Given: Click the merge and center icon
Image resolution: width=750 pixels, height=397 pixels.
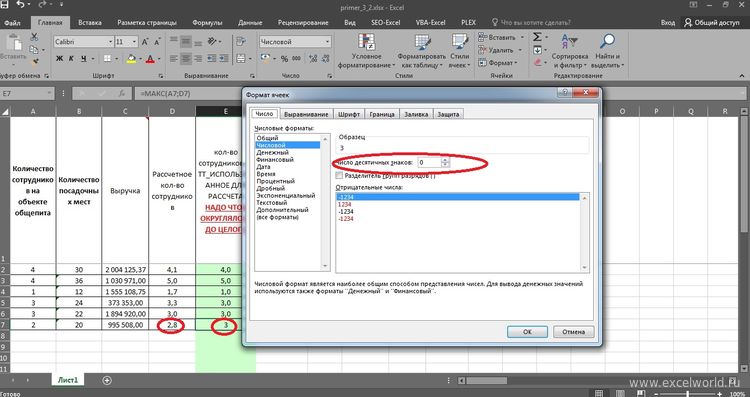Looking at the screenshot, I should [x=241, y=59].
